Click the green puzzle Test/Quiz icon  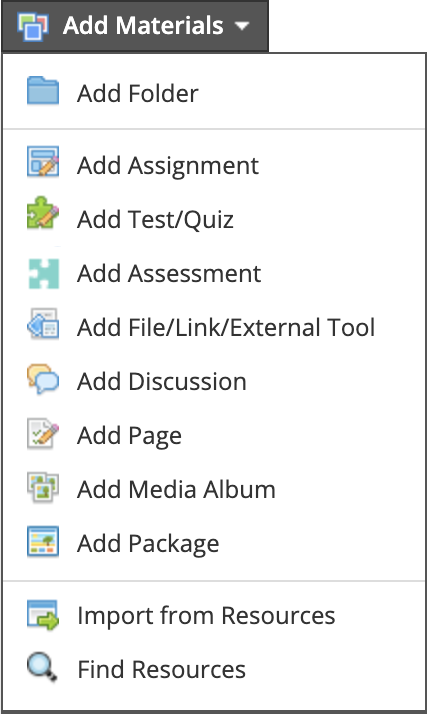coord(43,213)
